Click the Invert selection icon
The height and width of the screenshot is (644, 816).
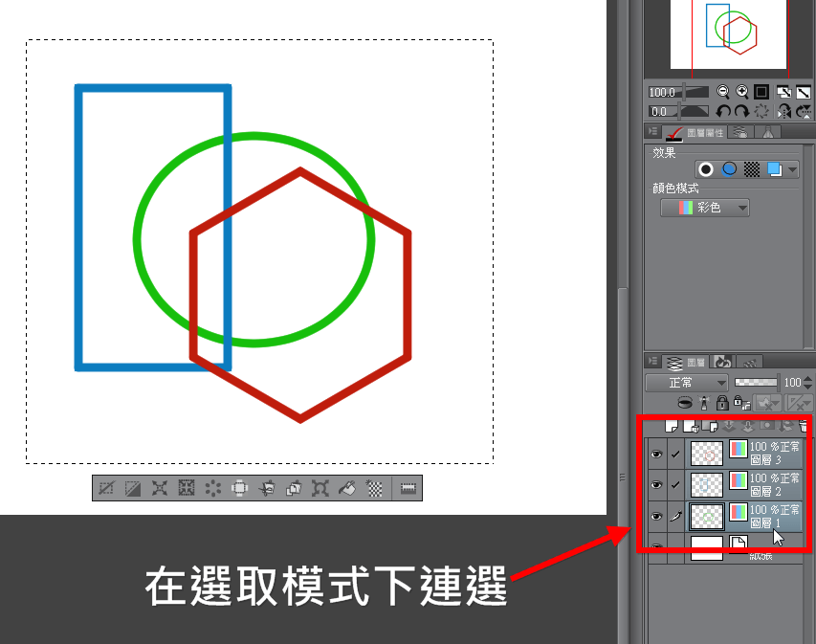(x=133, y=488)
